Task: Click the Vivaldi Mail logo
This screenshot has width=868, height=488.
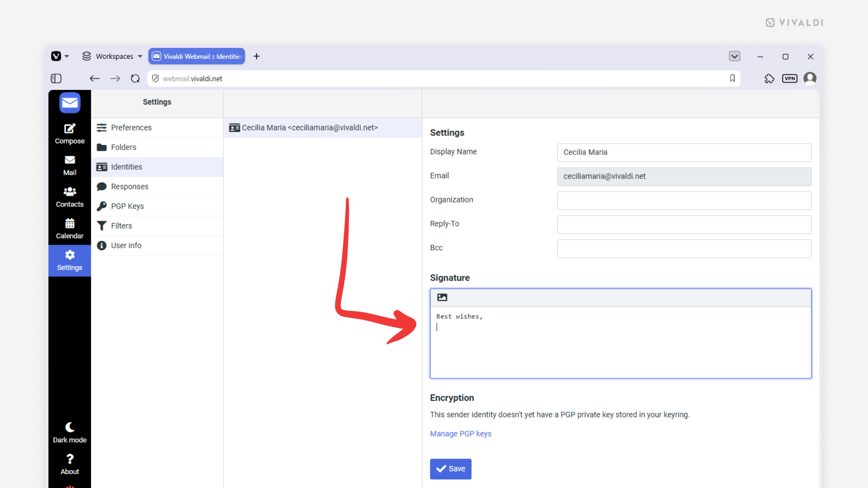Action: [70, 103]
